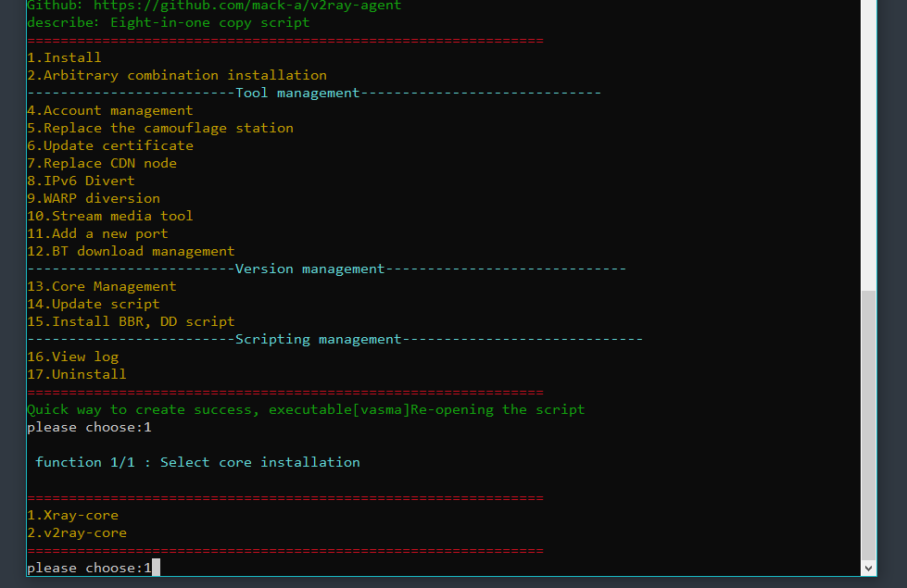The height and width of the screenshot is (588, 907).
Task: Select the '6.Update certificate' entry
Action: (x=110, y=145)
